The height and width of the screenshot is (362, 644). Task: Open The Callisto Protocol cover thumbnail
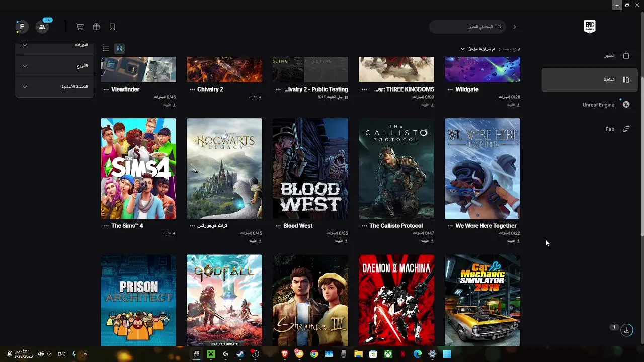(x=396, y=168)
